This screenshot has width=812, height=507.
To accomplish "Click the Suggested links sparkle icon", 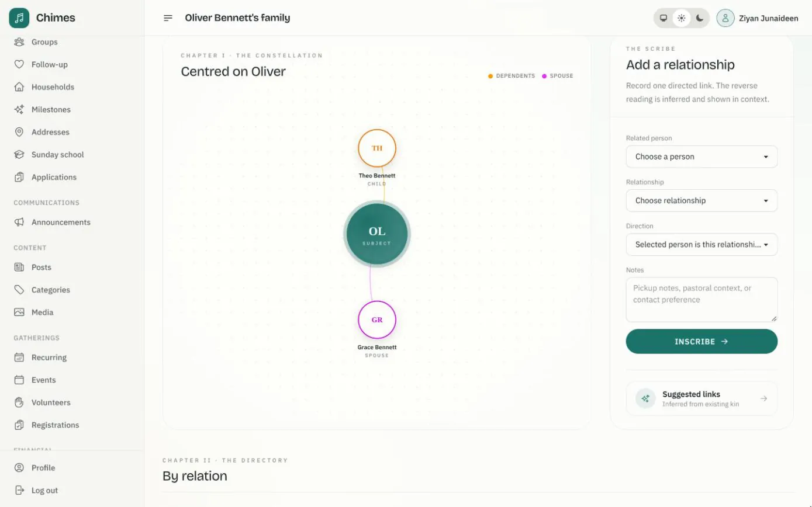I will click(645, 398).
